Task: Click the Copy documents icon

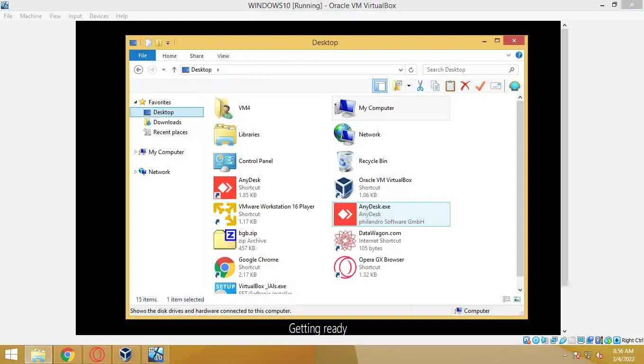Action: [x=435, y=86]
